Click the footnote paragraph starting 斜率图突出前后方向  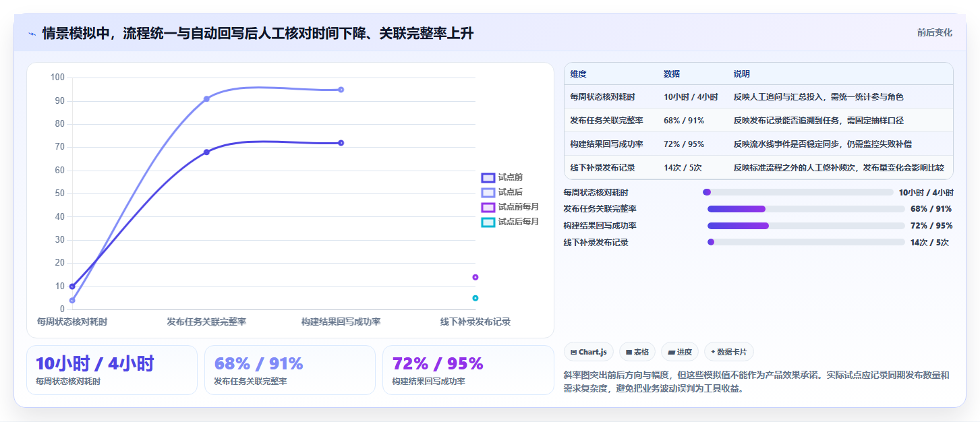pyautogui.click(x=757, y=382)
